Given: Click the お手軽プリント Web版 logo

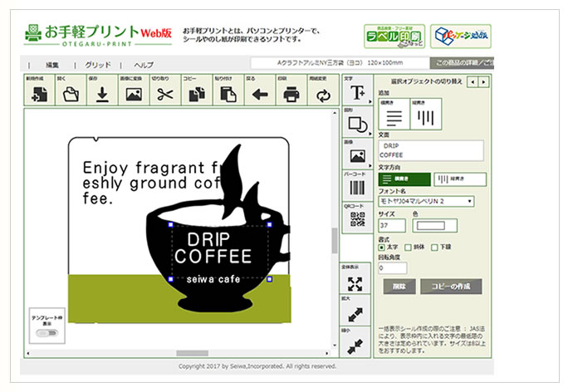Looking at the screenshot, I should [x=97, y=35].
